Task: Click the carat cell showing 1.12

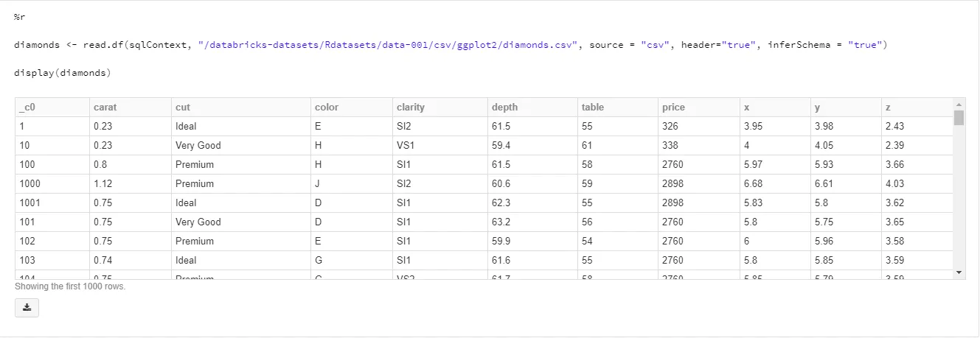Action: tap(102, 184)
